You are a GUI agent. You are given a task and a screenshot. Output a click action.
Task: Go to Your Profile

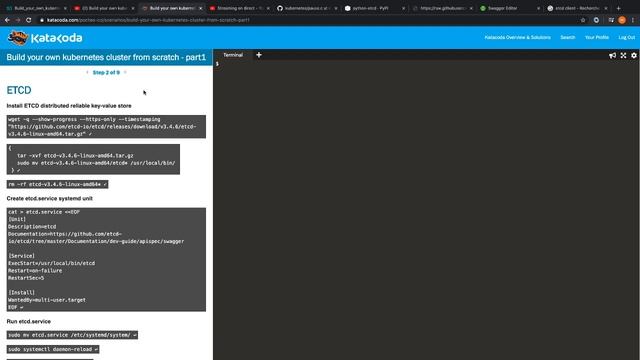(597, 37)
